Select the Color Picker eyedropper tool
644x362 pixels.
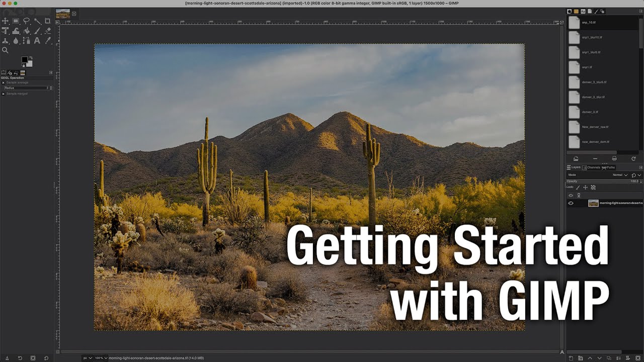(48, 41)
